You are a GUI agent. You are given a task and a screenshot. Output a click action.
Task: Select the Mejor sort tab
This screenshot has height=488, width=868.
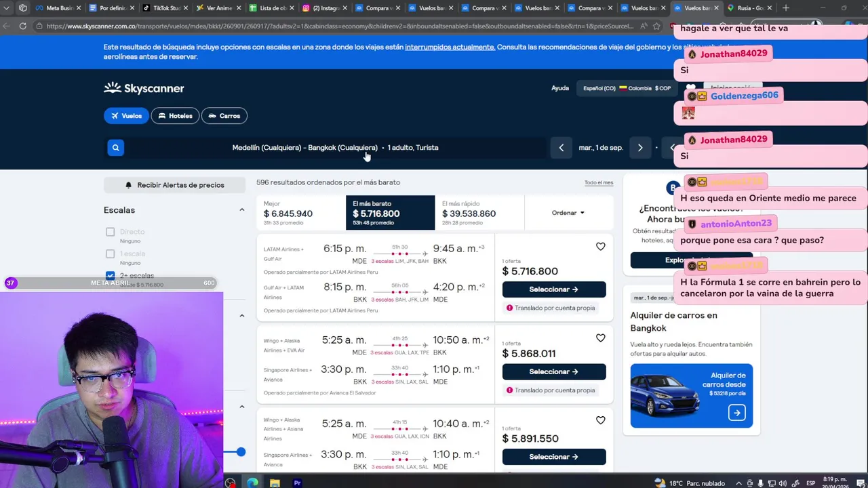point(301,213)
